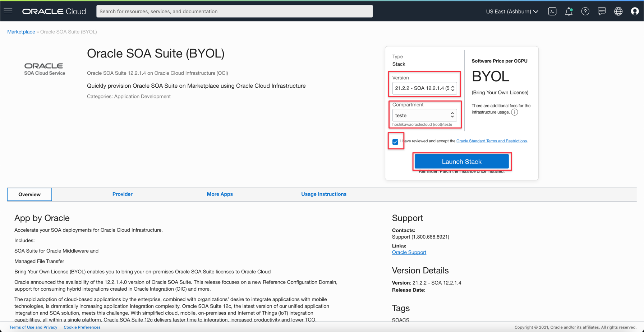Select the Overview tab
This screenshot has height=332, width=644.
[29, 194]
